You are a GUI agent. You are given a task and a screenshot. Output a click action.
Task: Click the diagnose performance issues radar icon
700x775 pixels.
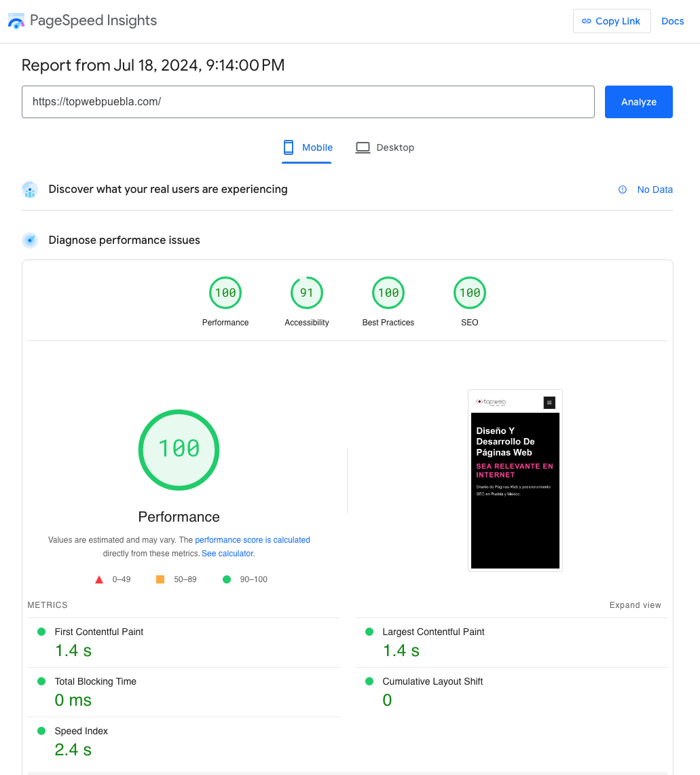coord(30,240)
